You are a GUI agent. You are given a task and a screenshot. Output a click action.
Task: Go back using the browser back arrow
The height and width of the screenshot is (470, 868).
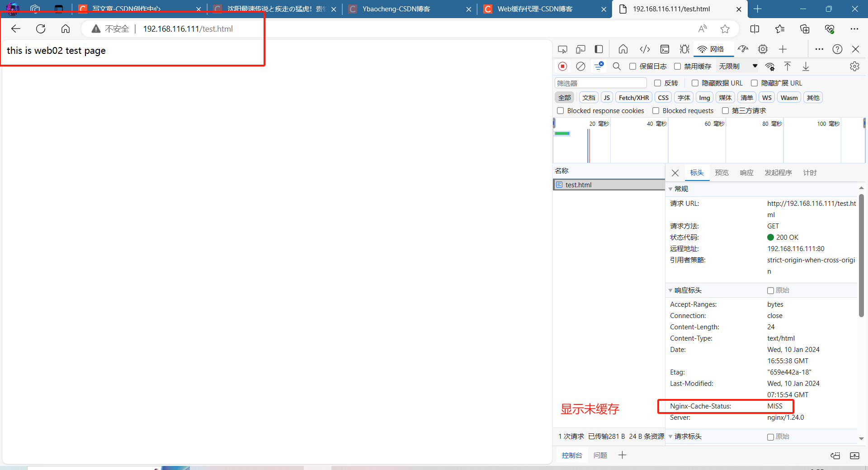click(16, 29)
